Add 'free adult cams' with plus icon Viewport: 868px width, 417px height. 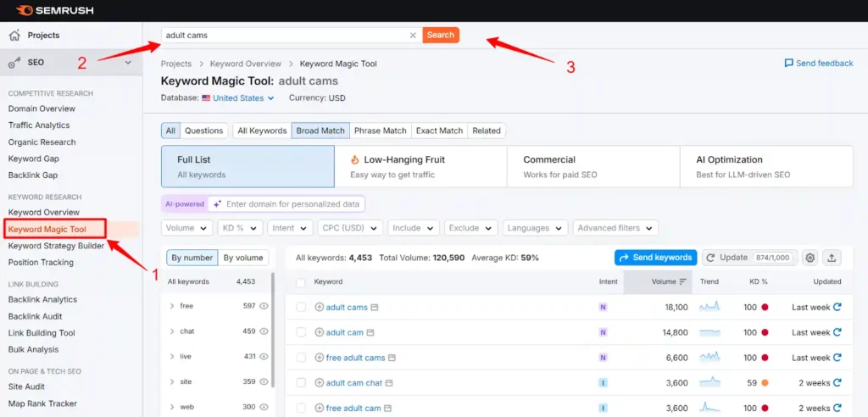tap(319, 358)
